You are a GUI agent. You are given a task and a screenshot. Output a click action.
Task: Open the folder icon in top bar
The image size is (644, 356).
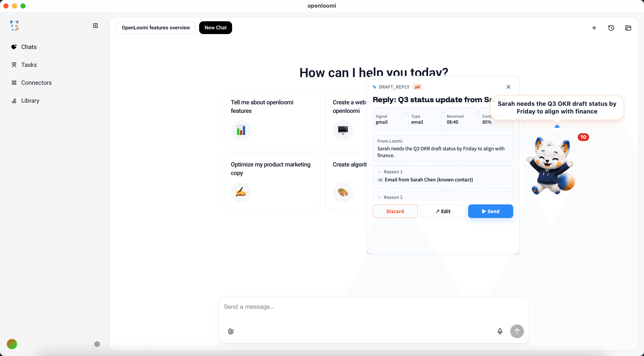click(628, 28)
